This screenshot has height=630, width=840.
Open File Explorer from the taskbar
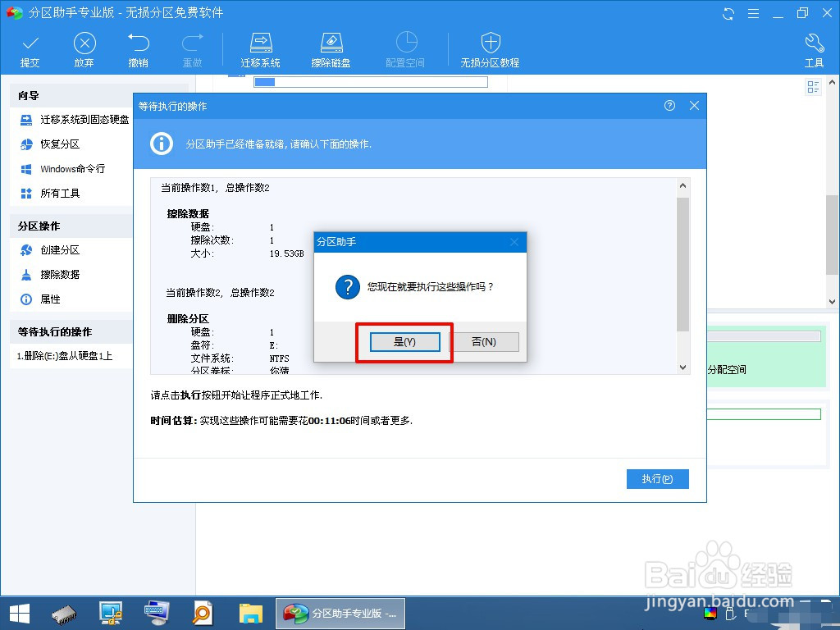251,614
